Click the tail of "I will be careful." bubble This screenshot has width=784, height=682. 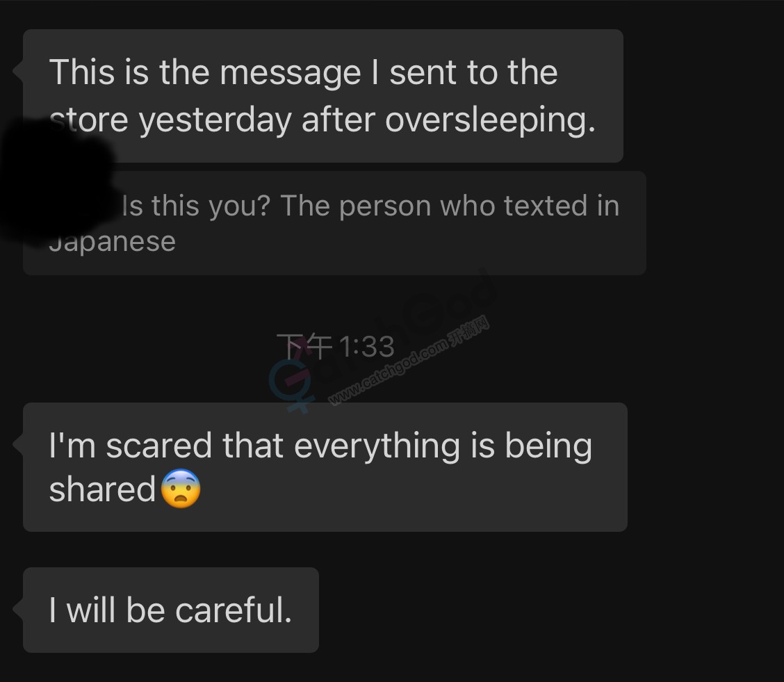18,609
